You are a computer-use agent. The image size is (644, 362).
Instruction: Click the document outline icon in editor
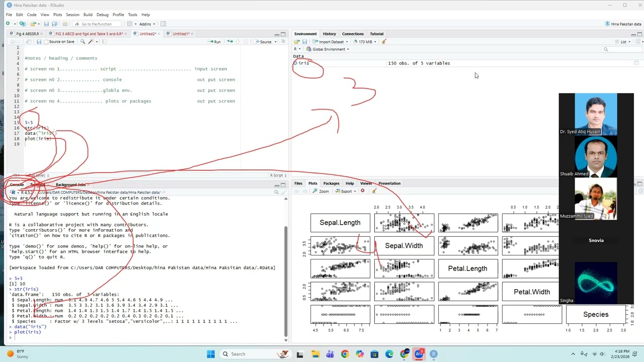point(284,42)
